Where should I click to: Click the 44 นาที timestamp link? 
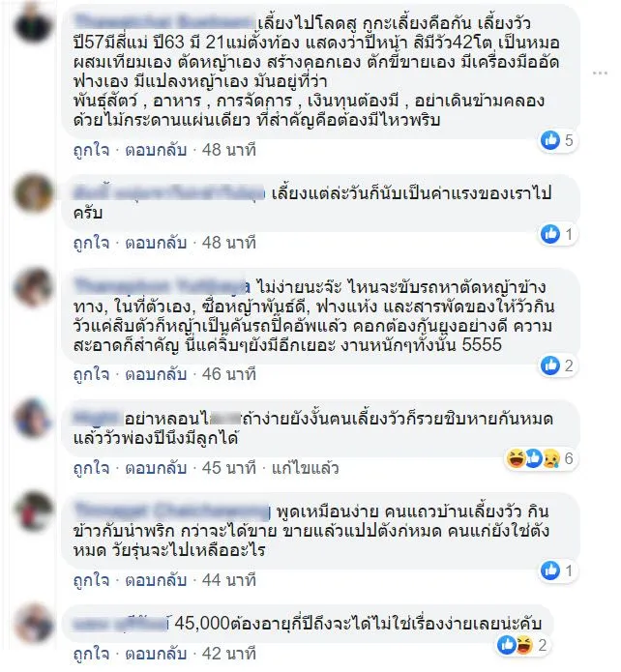click(x=229, y=580)
